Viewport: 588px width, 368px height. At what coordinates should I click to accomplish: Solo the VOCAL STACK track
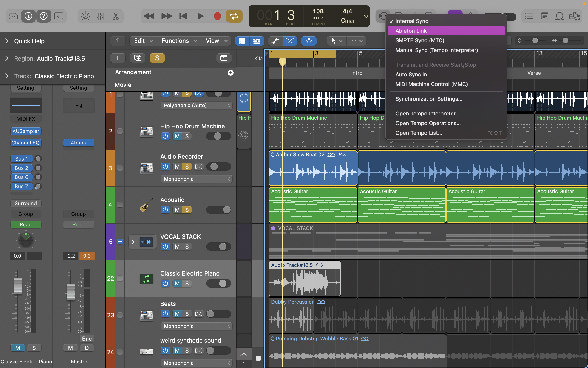click(187, 247)
